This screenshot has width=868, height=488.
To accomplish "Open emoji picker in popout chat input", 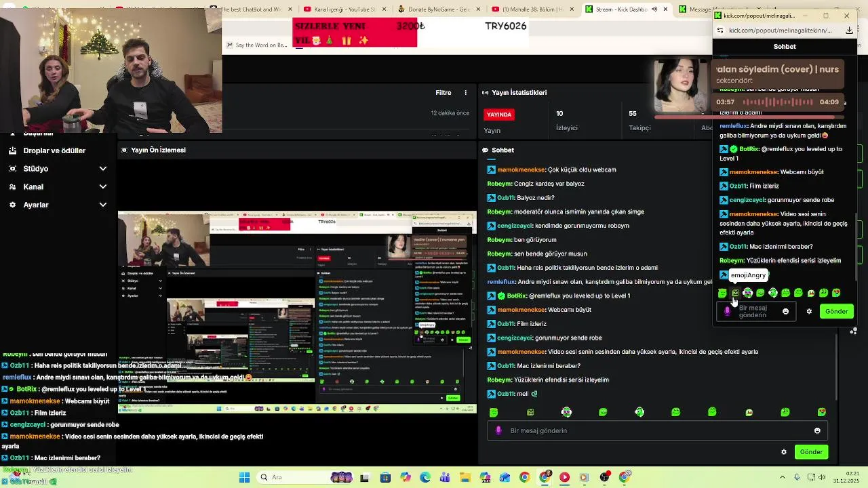I will click(785, 312).
